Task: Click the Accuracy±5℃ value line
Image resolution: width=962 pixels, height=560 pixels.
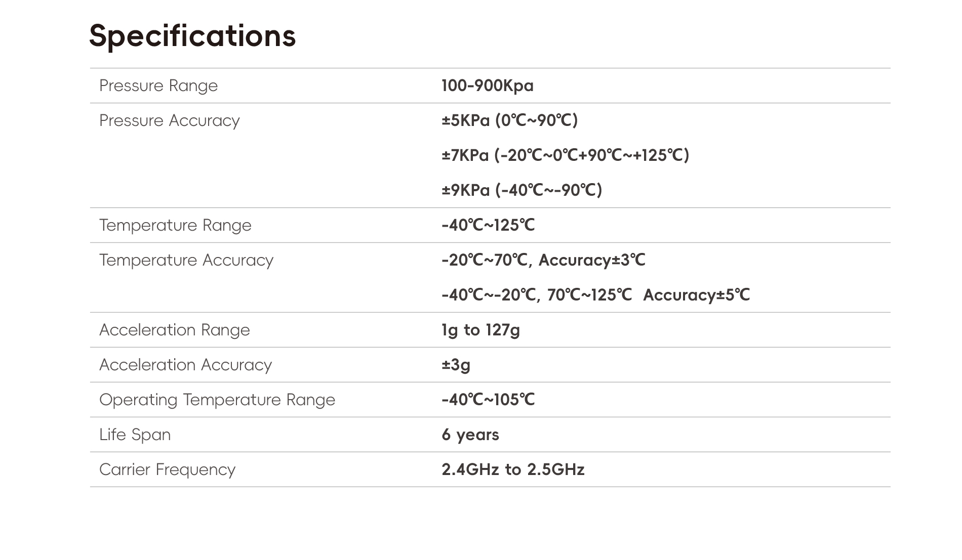Action: [x=595, y=295]
